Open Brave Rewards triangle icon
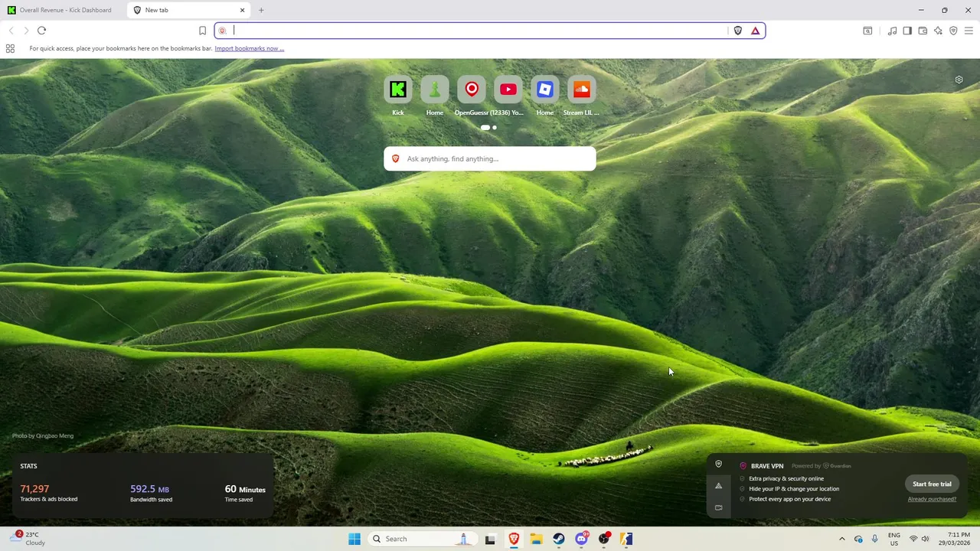 [755, 31]
